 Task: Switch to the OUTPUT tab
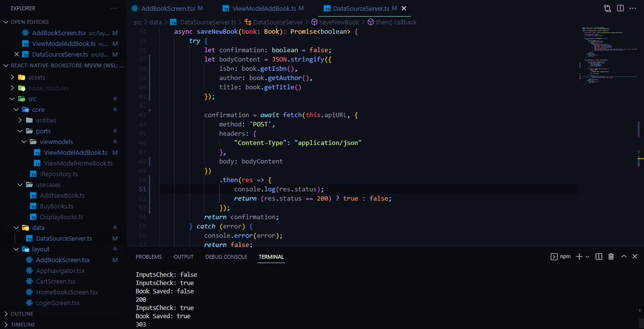pyautogui.click(x=184, y=257)
